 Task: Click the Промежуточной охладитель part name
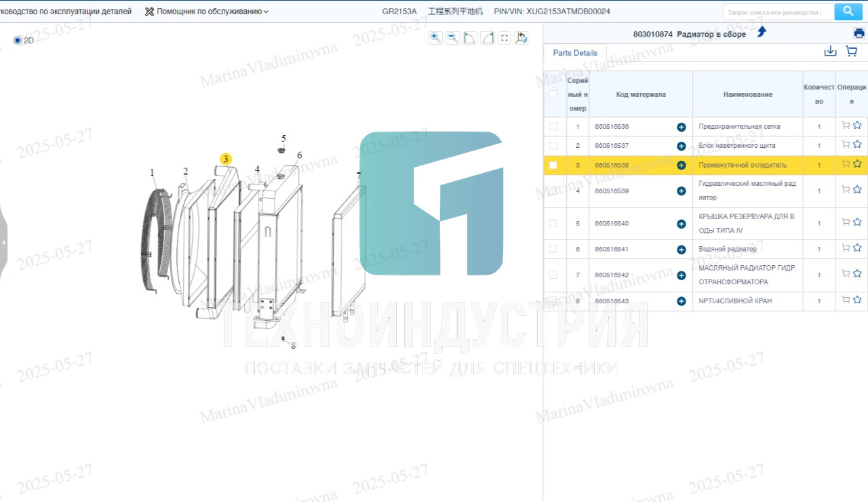(x=743, y=165)
